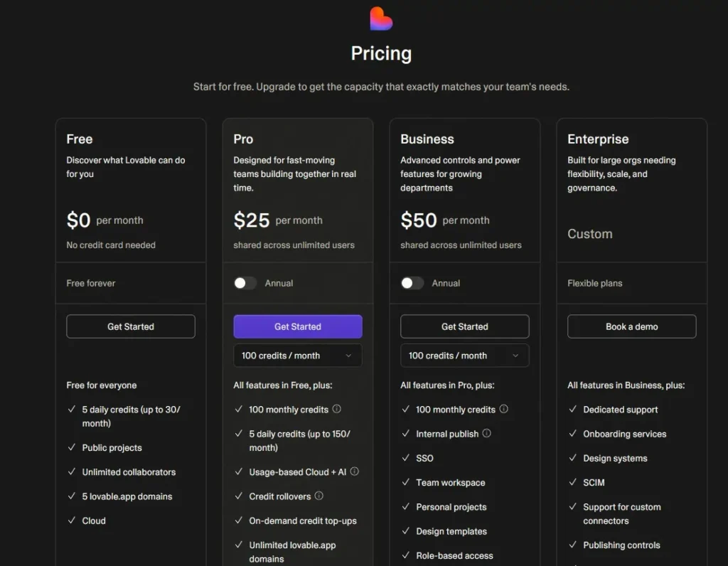The image size is (728, 566).
Task: Enable Annual billing on the Pro plan
Action: pos(245,282)
